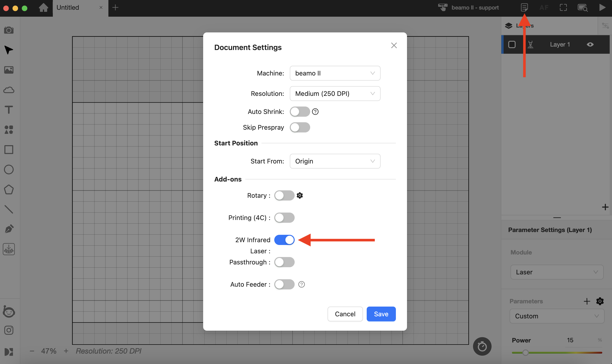
Task: Open the Start From dropdown
Action: 335,161
